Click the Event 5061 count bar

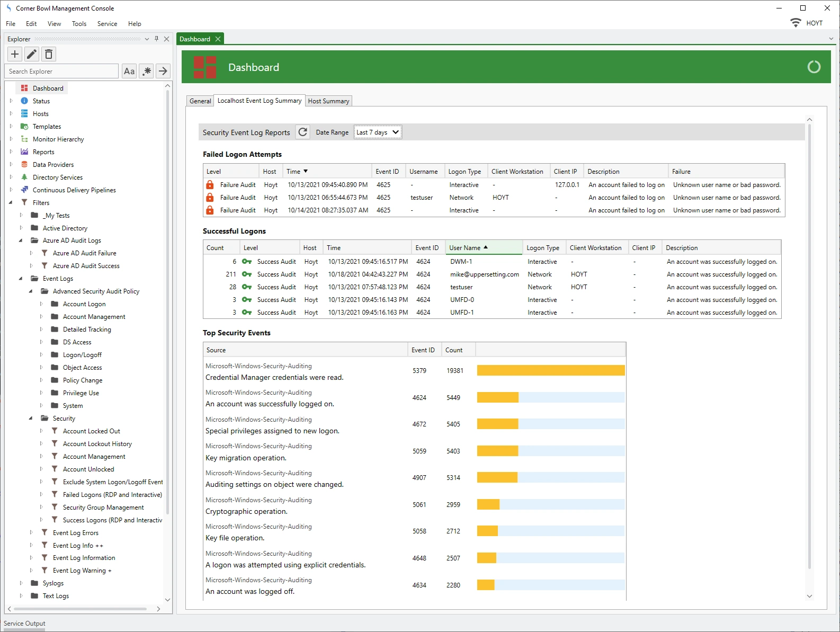pyautogui.click(x=488, y=504)
